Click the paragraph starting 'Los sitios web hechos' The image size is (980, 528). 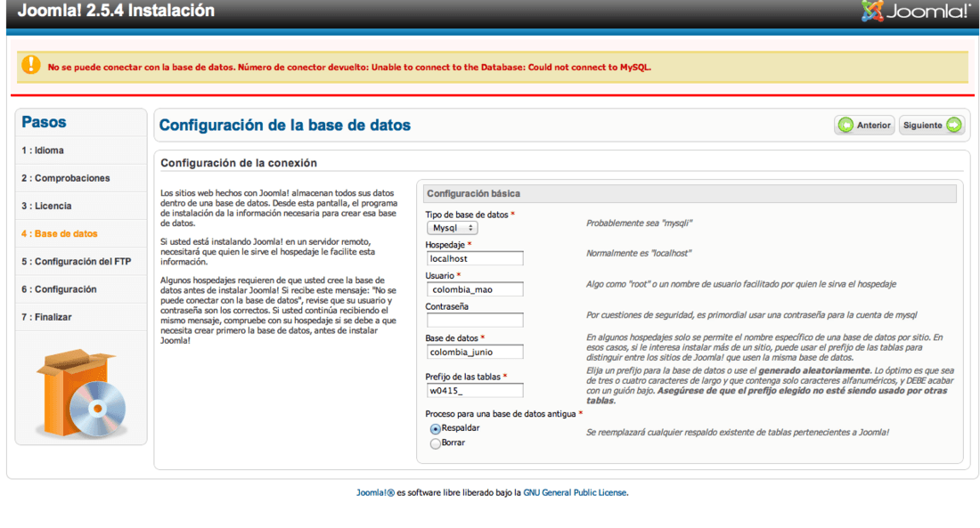[x=279, y=208]
